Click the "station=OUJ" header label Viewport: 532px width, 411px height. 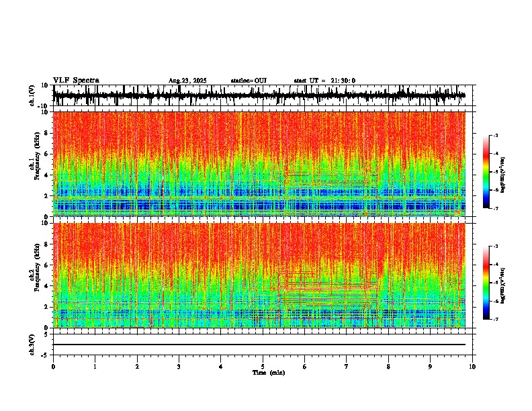coord(249,81)
